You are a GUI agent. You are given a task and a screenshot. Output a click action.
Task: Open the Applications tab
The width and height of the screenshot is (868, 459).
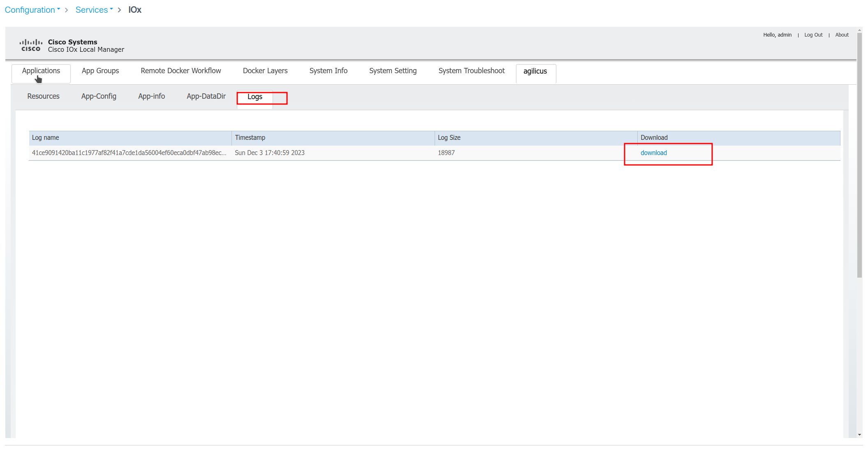click(41, 71)
